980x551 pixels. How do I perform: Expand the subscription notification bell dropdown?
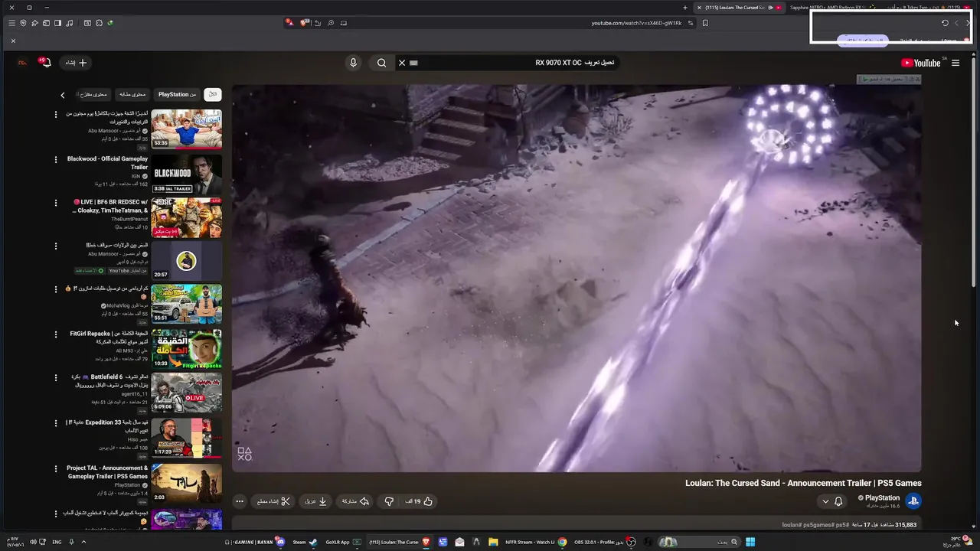click(x=831, y=501)
